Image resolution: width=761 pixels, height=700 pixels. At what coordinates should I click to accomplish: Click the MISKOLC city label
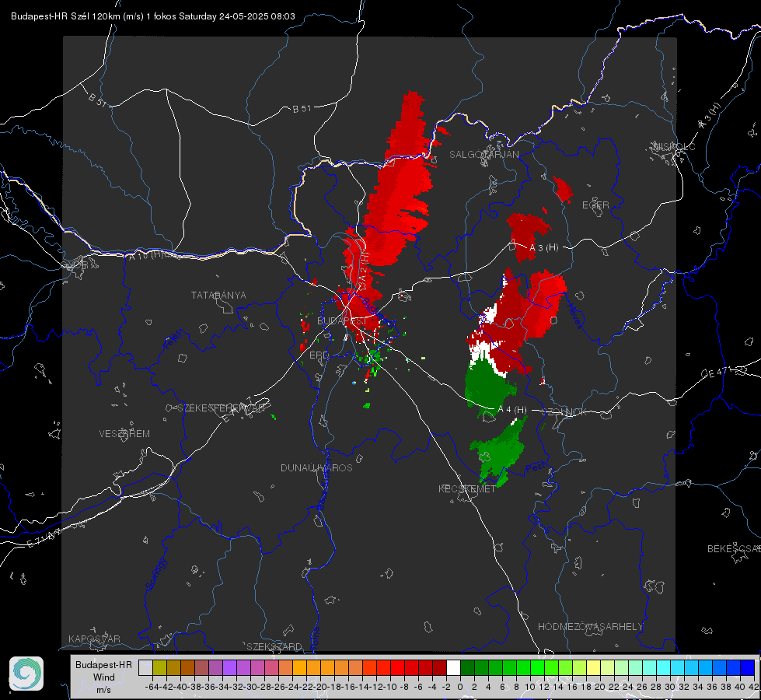pyautogui.click(x=674, y=147)
